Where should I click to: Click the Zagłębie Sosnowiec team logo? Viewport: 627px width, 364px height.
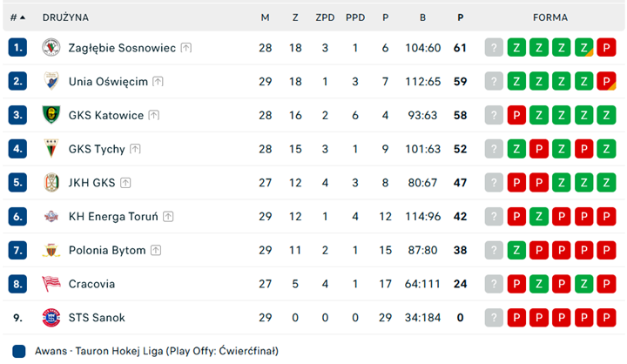tap(51, 48)
